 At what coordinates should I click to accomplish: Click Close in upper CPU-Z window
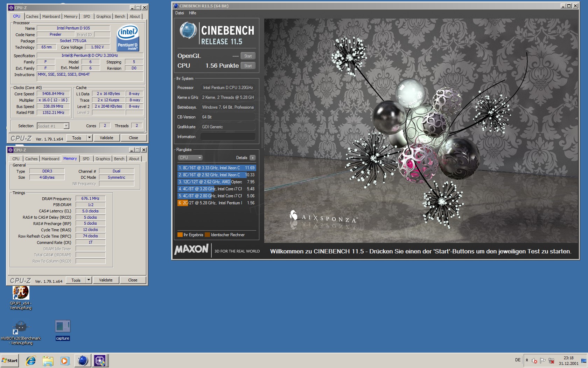coord(133,138)
